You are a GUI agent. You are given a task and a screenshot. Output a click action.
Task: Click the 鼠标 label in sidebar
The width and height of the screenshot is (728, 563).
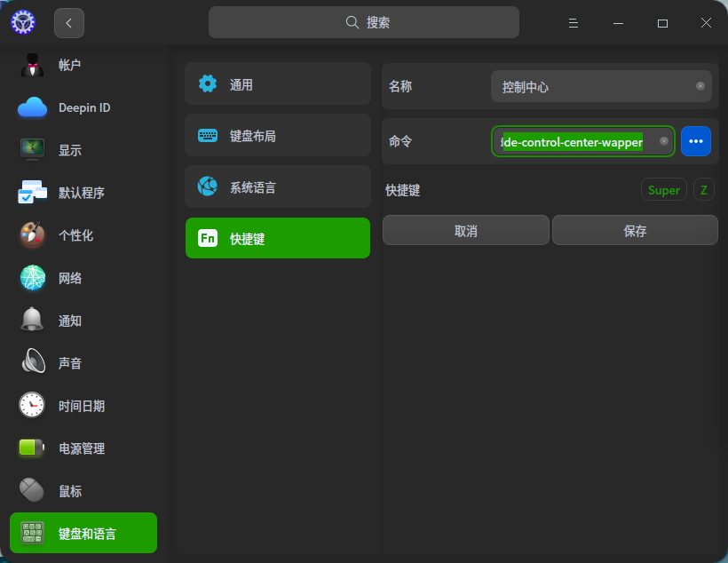[70, 491]
